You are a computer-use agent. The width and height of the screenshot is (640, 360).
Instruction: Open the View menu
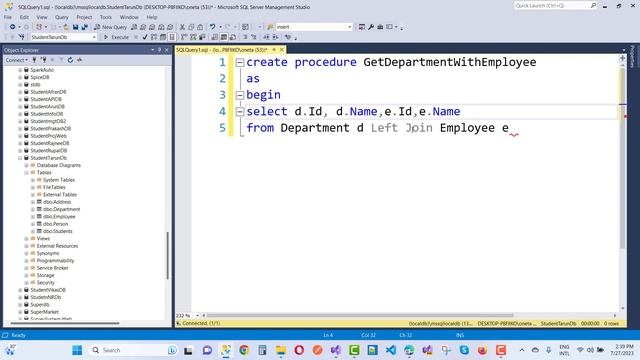point(42,17)
